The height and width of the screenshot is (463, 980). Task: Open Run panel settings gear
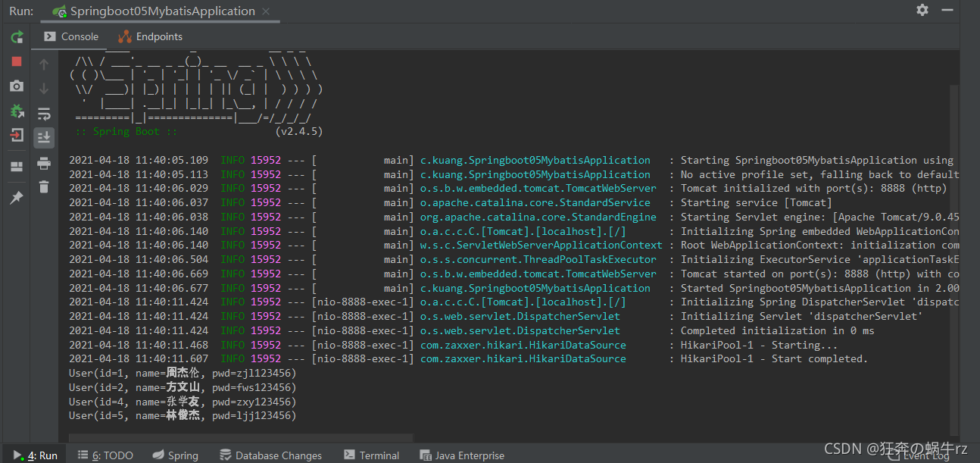click(x=922, y=10)
